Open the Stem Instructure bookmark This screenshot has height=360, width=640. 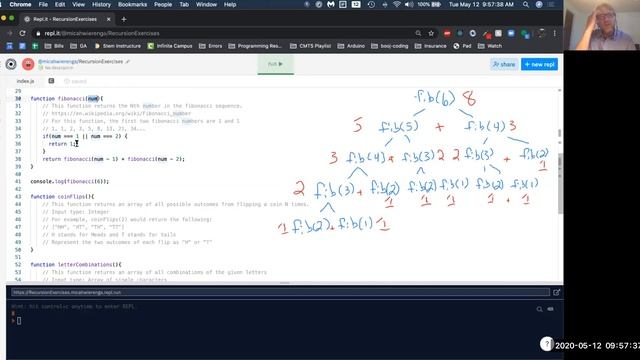[118, 46]
